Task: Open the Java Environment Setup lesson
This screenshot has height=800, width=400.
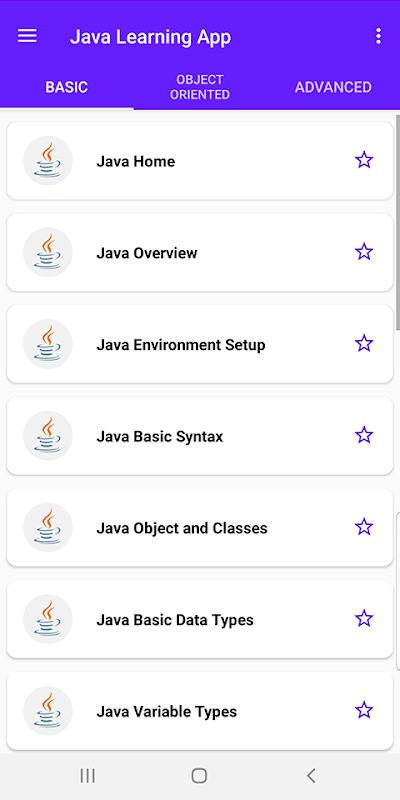Action: pyautogui.click(x=199, y=344)
